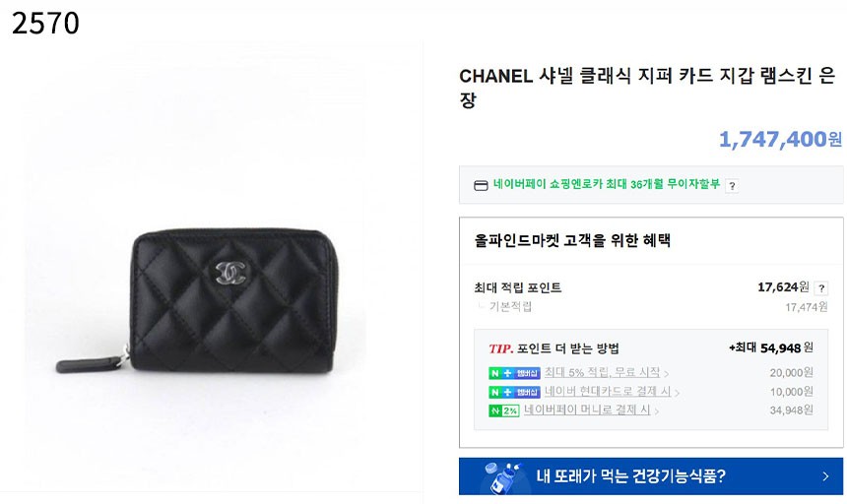Expand the chevron after 최대 5% 적립
This screenshot has width=847, height=504.
[x=667, y=373]
